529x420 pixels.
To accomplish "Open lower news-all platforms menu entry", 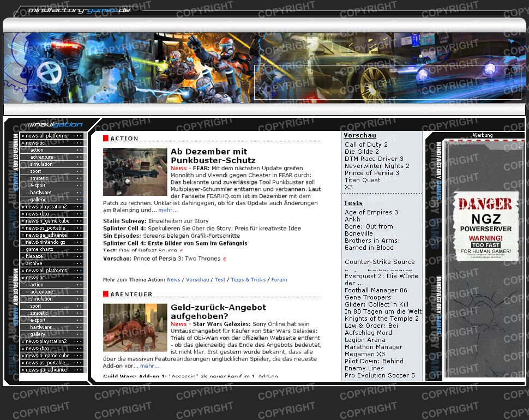I will coord(52,271).
